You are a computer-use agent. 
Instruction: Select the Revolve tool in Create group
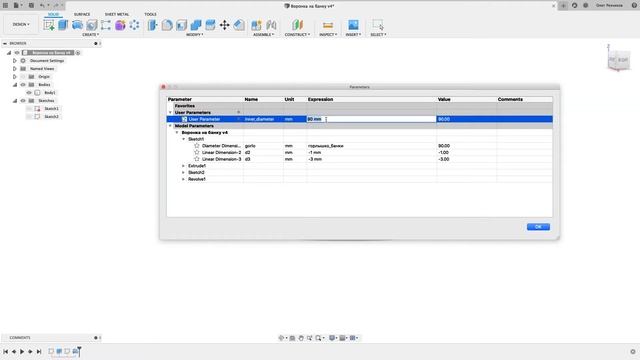(x=77, y=25)
